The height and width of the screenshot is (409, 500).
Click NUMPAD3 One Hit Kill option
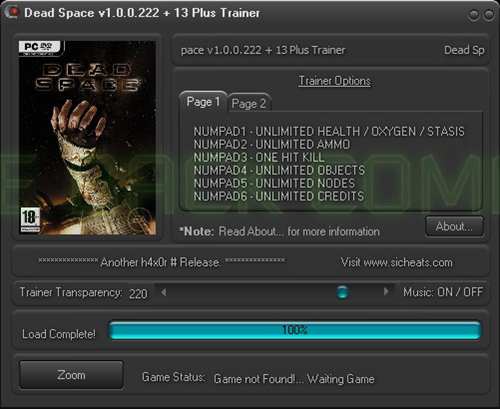[x=259, y=157]
